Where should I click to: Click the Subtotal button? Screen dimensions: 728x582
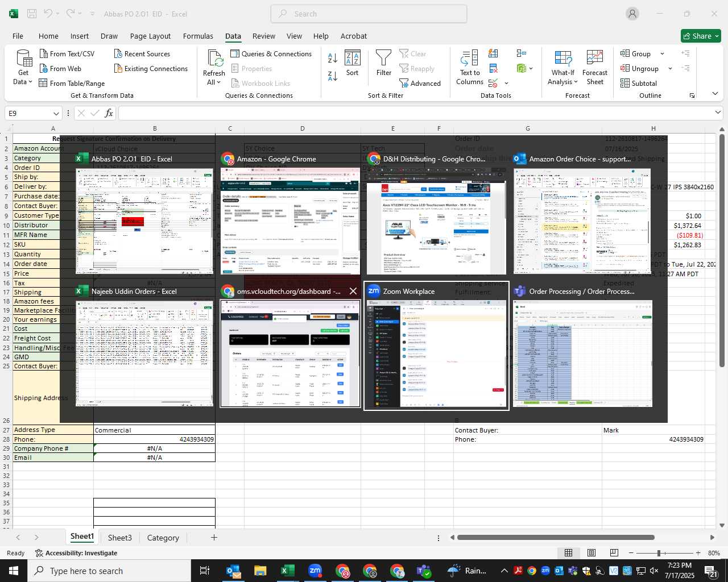click(x=639, y=83)
